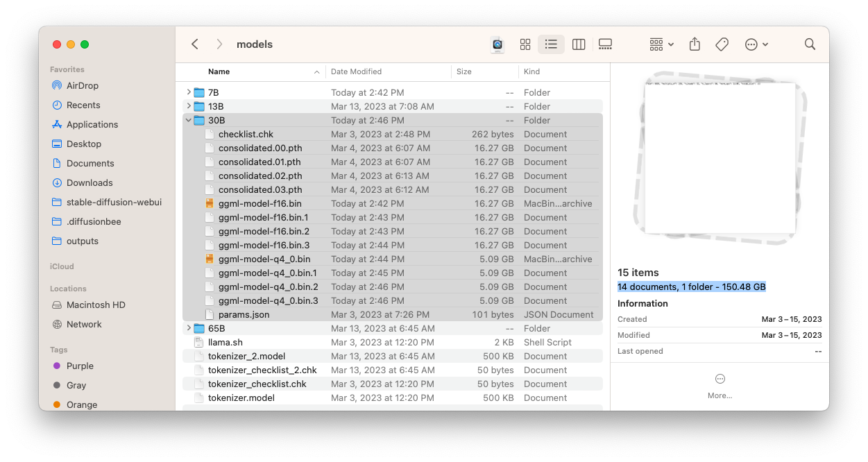The height and width of the screenshot is (462, 868).
Task: Click the preview thumbnail image
Action: click(720, 158)
